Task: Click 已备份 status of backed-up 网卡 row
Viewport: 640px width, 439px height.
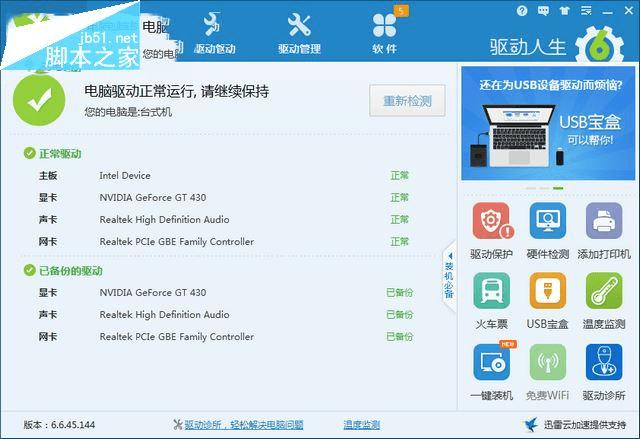Action: [x=400, y=337]
